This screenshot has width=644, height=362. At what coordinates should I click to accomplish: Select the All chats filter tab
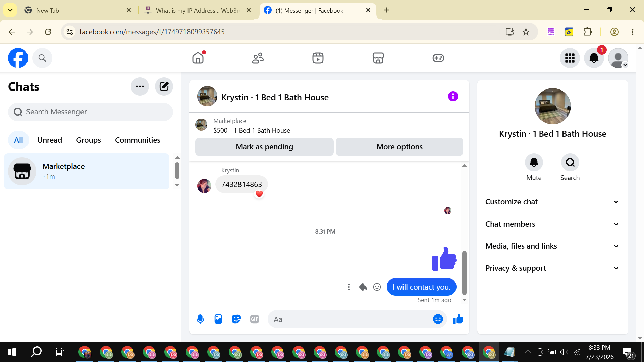18,140
